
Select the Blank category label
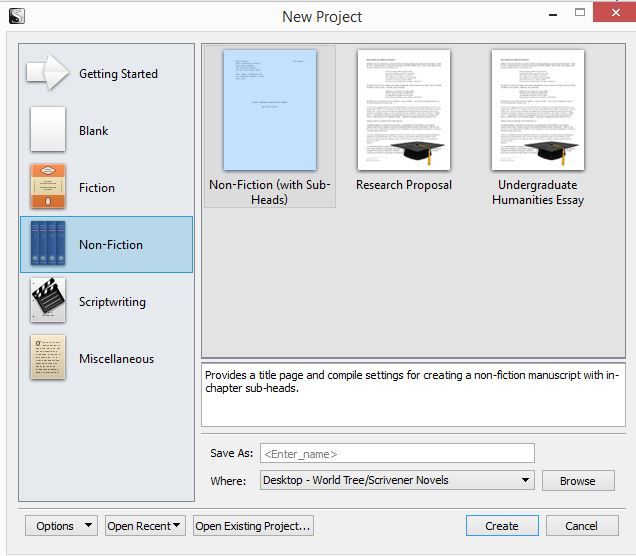point(94,131)
